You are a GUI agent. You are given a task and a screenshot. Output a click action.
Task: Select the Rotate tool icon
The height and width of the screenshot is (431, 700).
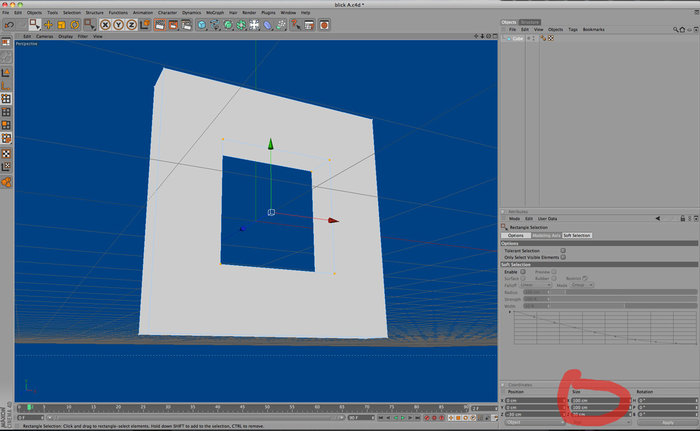click(75, 25)
